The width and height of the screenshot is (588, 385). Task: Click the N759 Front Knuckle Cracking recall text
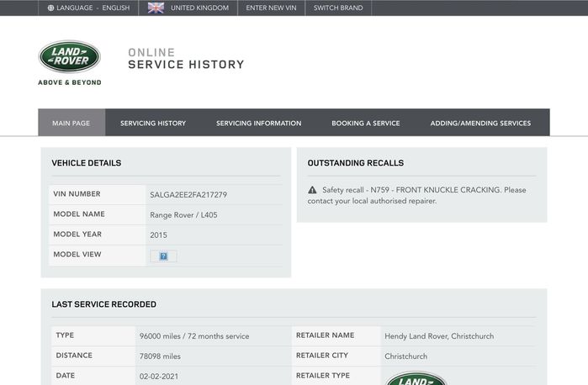pyautogui.click(x=416, y=195)
